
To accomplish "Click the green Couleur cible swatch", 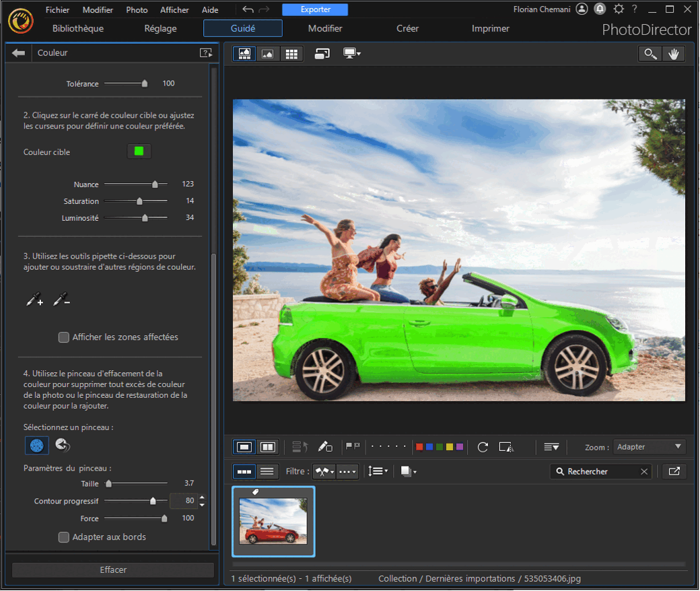I will [x=139, y=151].
